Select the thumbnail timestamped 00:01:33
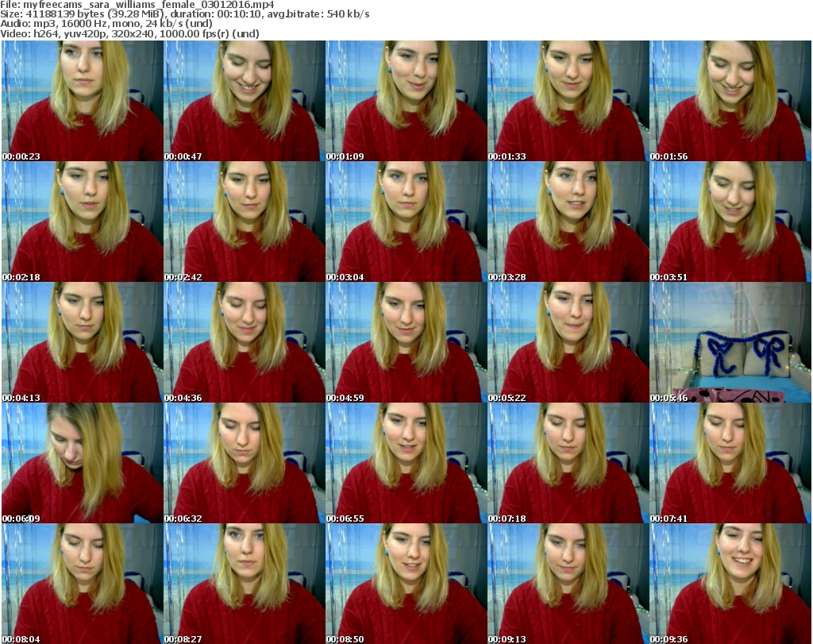Image resolution: width=813 pixels, height=644 pixels. point(568,101)
